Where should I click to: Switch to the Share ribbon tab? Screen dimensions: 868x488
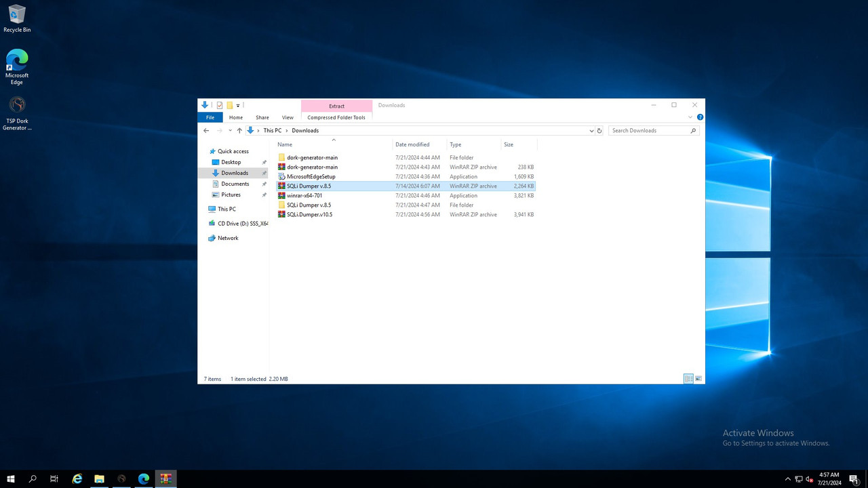(x=262, y=117)
